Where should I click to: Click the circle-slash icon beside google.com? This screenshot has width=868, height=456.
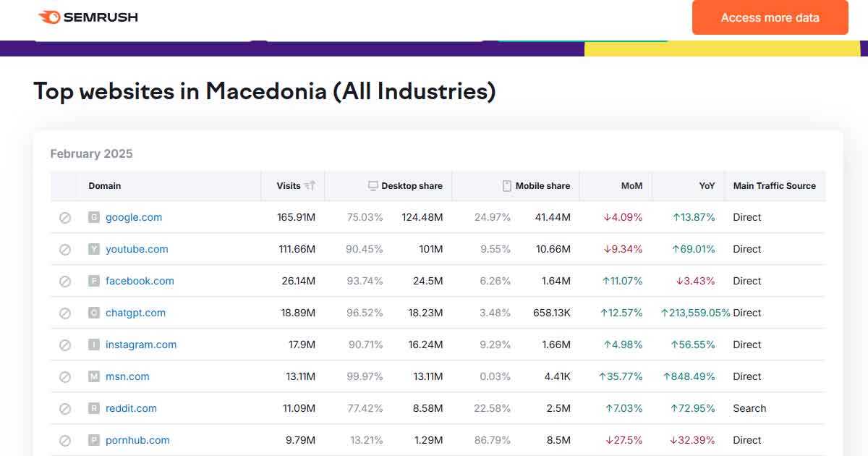click(65, 217)
